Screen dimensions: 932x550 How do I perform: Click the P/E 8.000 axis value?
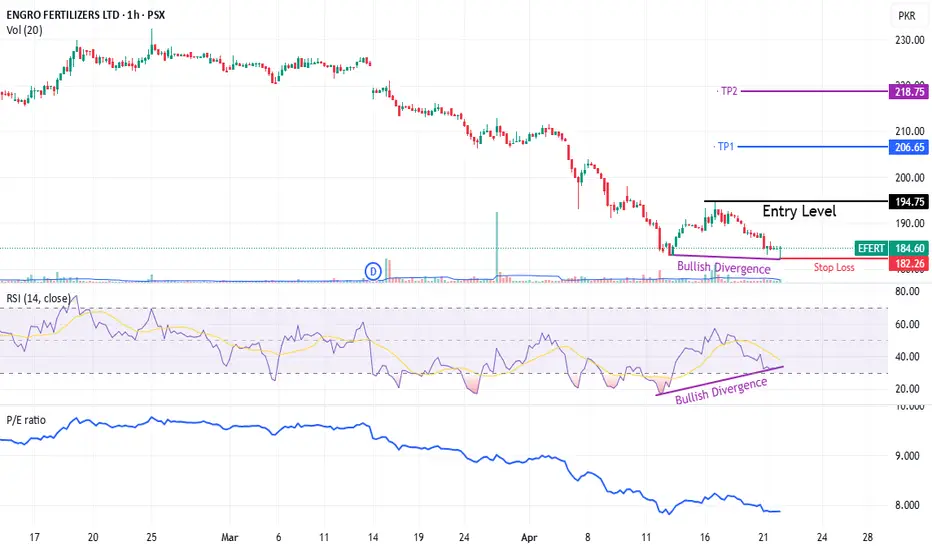pos(908,505)
